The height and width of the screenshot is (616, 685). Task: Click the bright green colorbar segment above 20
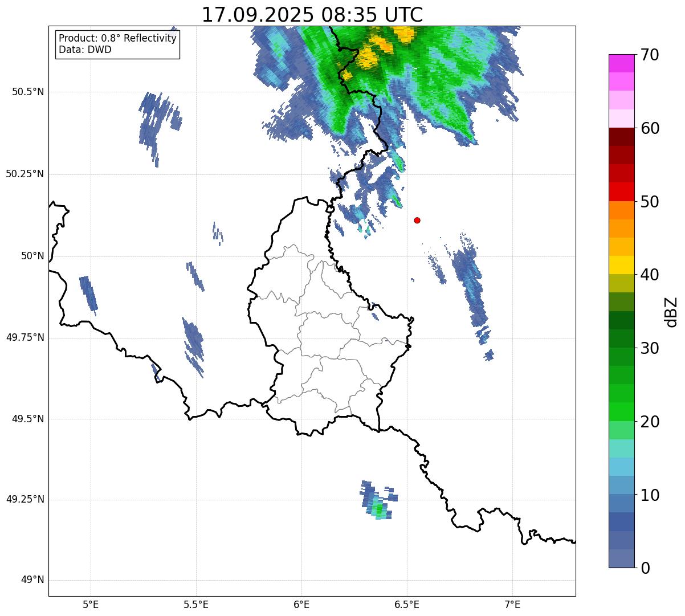tap(621, 412)
